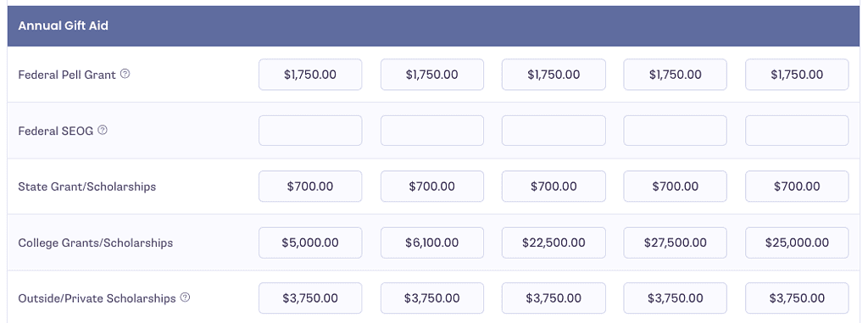Click the empty first Federal SEOG field
The width and height of the screenshot is (868, 323).
[310, 131]
